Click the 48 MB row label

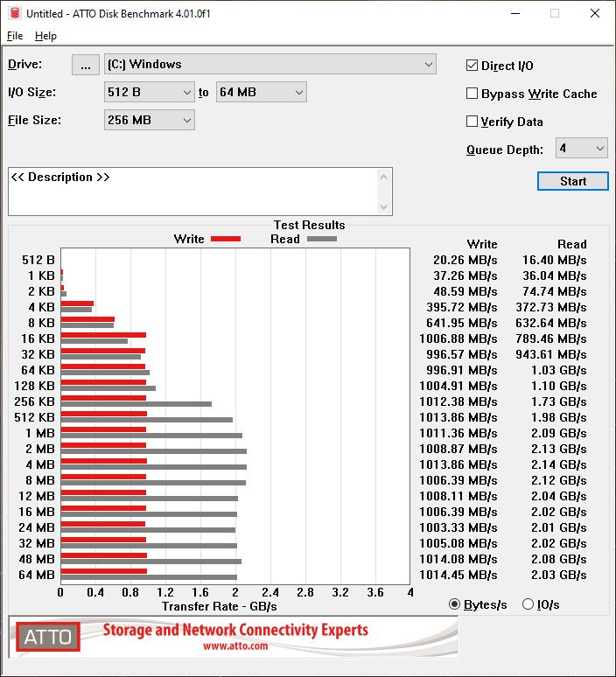point(37,559)
